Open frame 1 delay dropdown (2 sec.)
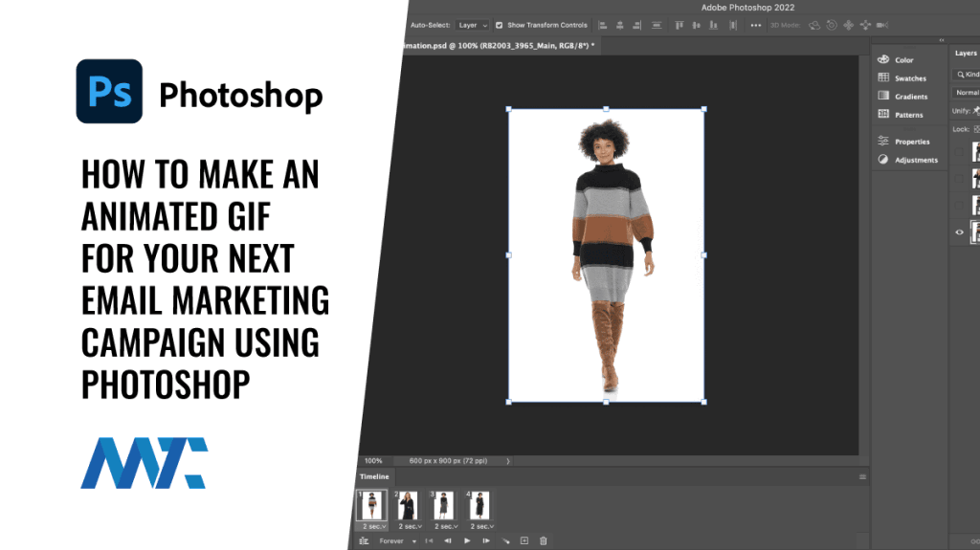Screen dimensions: 980x550 click(374, 527)
